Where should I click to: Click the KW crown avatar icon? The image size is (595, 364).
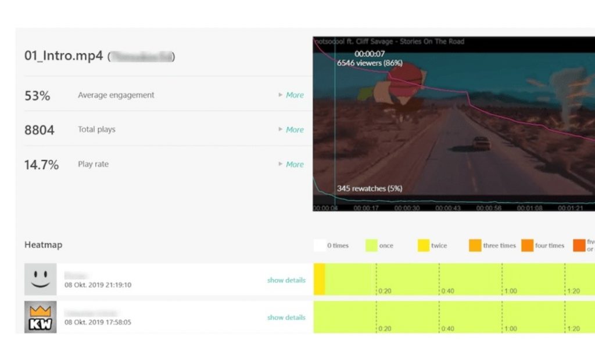click(x=40, y=316)
